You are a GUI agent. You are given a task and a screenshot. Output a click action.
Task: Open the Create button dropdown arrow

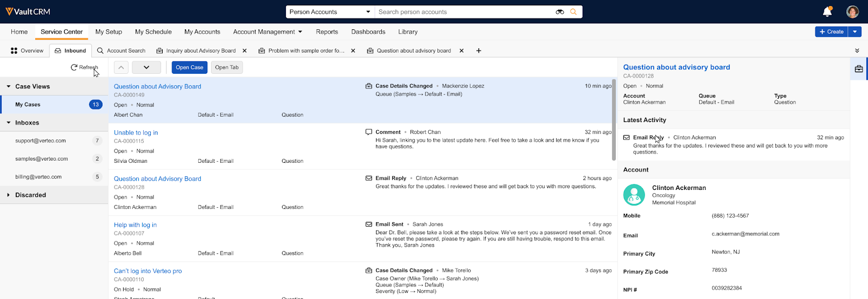pos(855,32)
